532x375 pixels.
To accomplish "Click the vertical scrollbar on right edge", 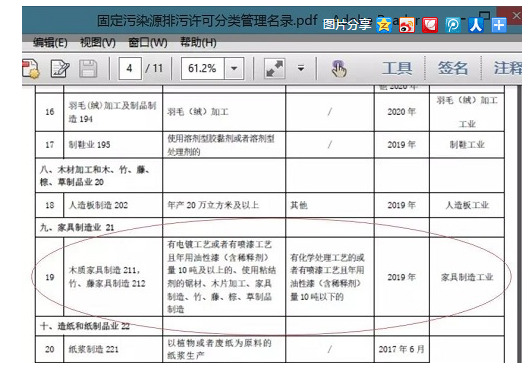I will pyautogui.click(x=519, y=224).
